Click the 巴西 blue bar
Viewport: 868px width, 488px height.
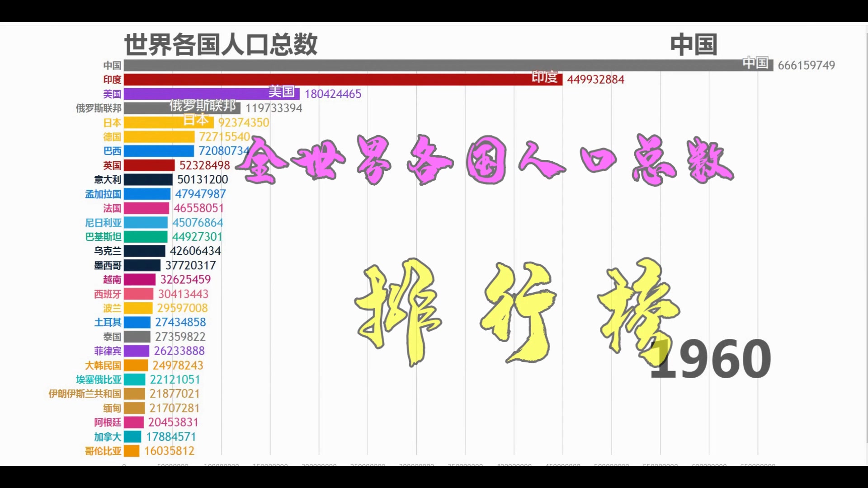point(159,151)
